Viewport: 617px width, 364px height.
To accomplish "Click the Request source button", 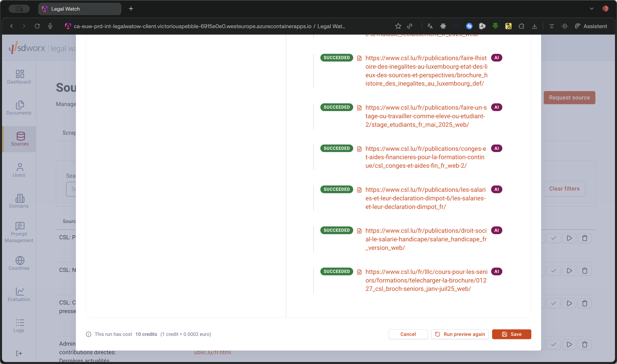I will pyautogui.click(x=569, y=97).
